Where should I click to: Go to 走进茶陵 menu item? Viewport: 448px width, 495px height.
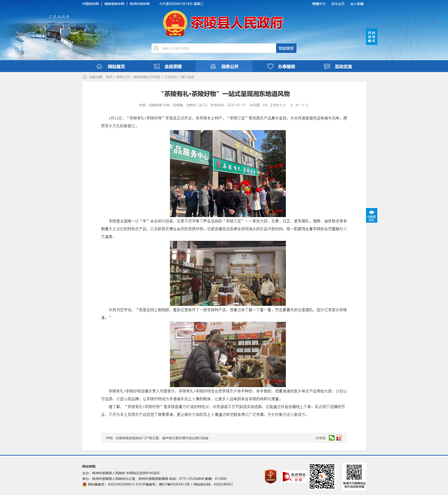[168, 67]
